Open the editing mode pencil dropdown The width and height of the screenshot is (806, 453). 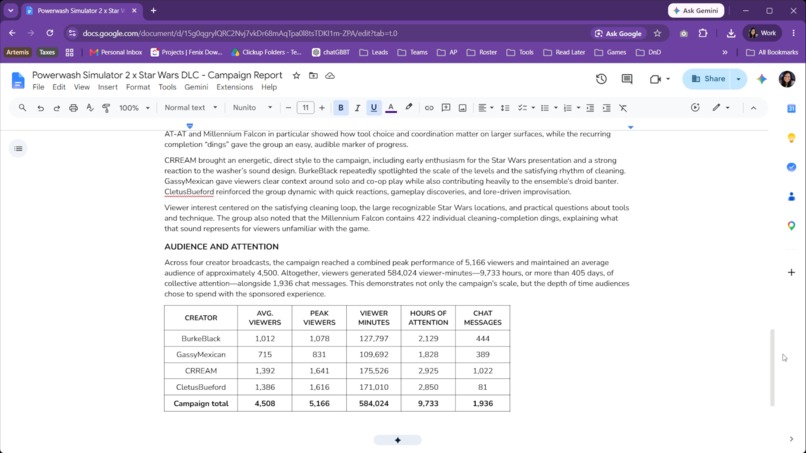[721, 108]
